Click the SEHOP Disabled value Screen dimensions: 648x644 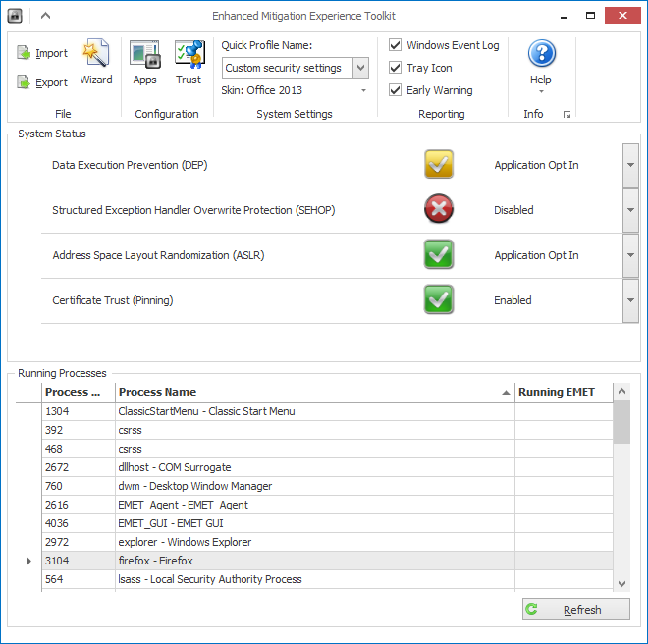click(513, 210)
